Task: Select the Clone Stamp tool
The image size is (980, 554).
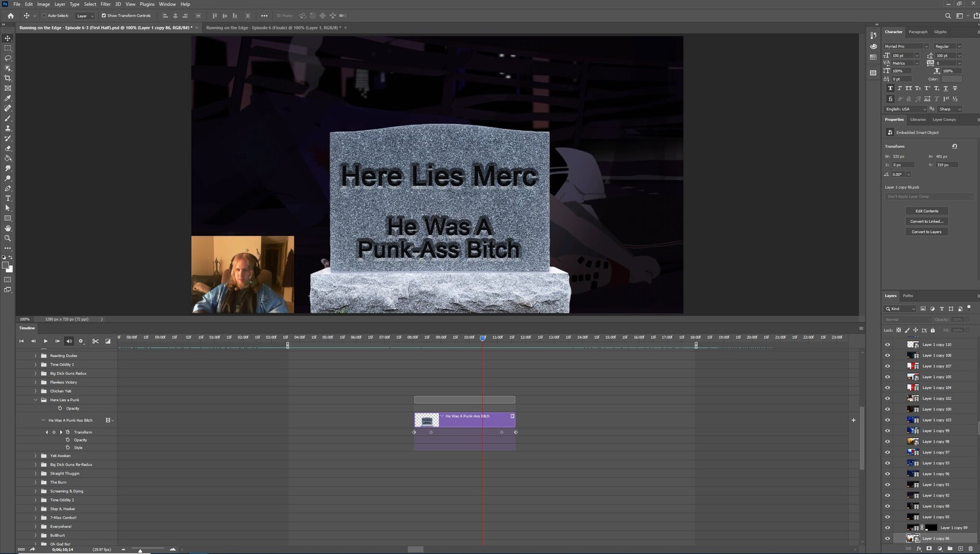Action: (x=8, y=128)
